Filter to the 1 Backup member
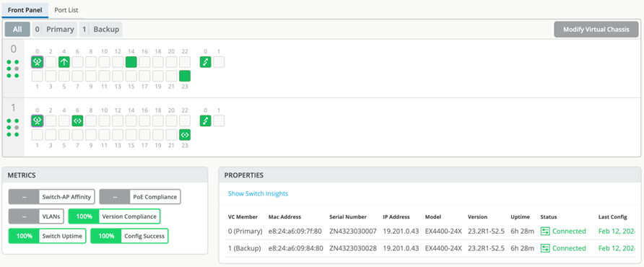Viewport: 644px width, 267px height. [x=100, y=29]
